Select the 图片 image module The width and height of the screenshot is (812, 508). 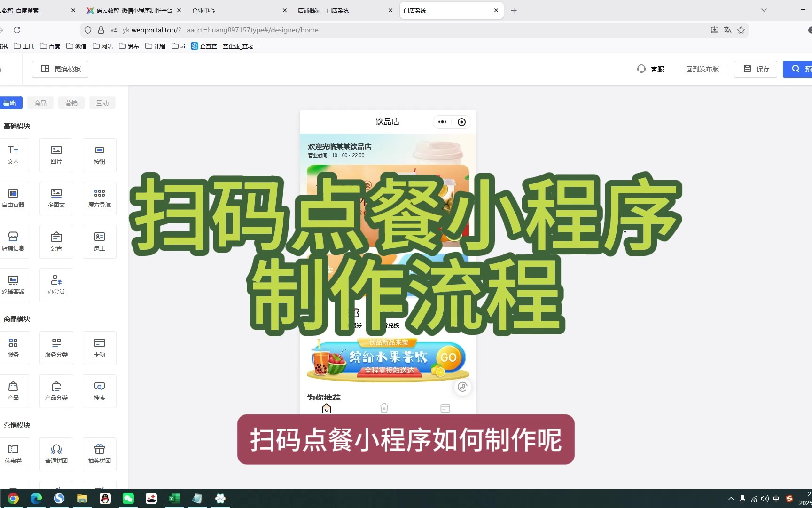tap(56, 155)
